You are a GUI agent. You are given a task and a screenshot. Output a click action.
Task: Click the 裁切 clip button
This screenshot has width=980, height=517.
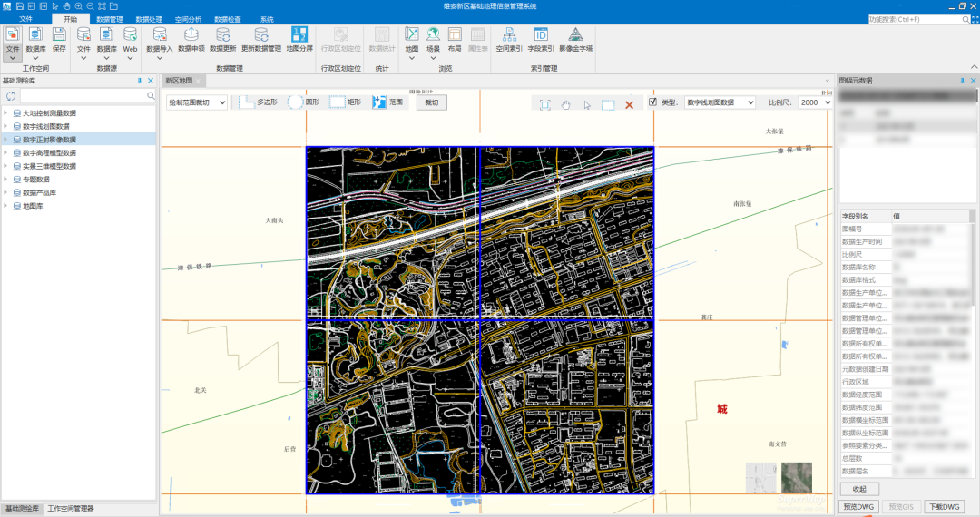(432, 102)
